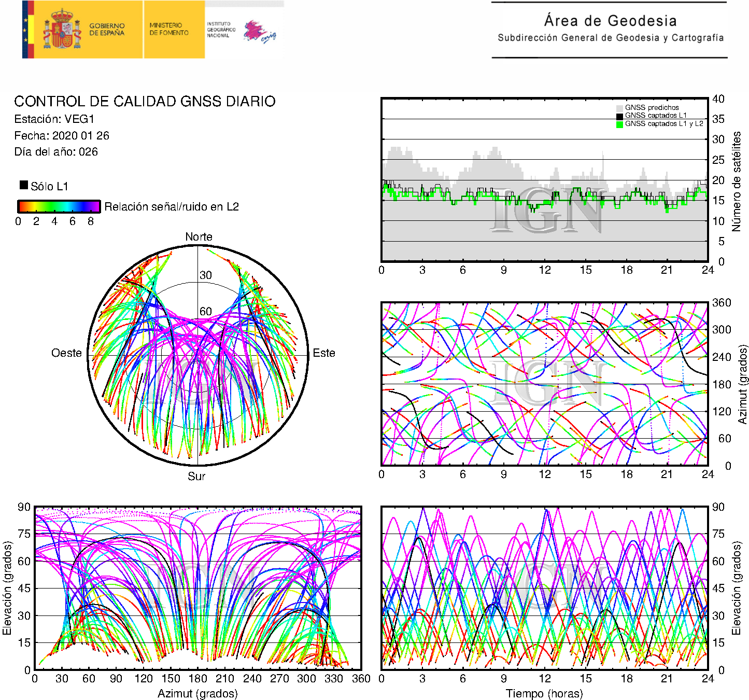Click the CNIG pink logo graphic
Screen dimensions: 749x700
tap(260, 32)
